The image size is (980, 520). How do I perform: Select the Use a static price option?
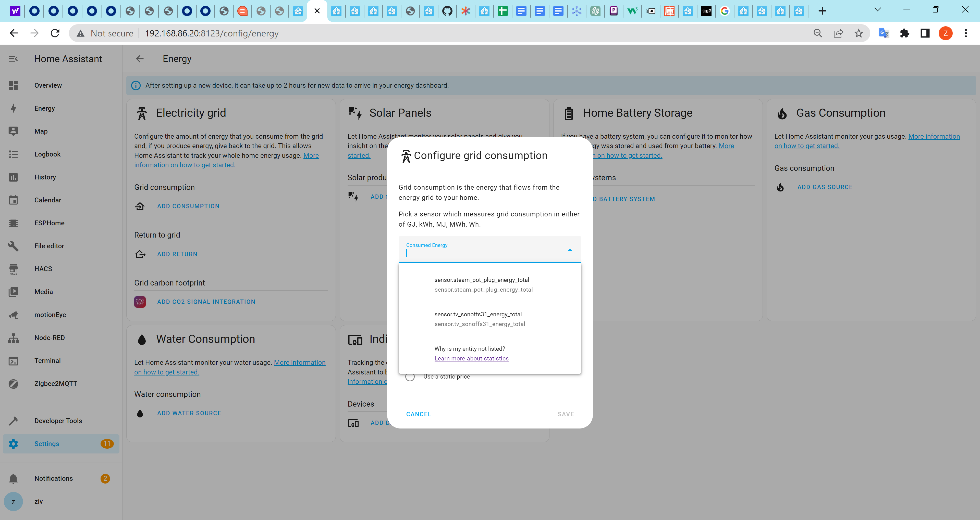coord(410,377)
